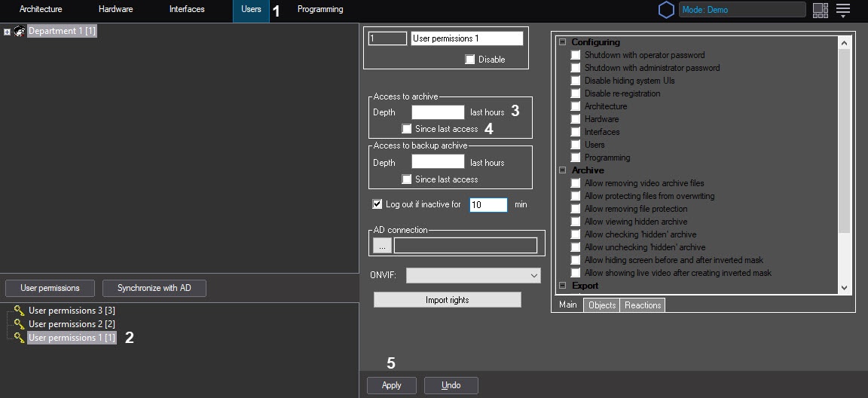Image resolution: width=868 pixels, height=398 pixels.
Task: Switch to the Hardware tab
Action: click(115, 10)
